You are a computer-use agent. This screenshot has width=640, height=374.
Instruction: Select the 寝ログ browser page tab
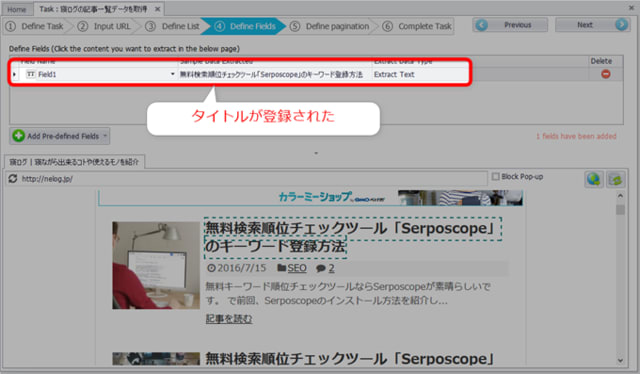pyautogui.click(x=74, y=162)
